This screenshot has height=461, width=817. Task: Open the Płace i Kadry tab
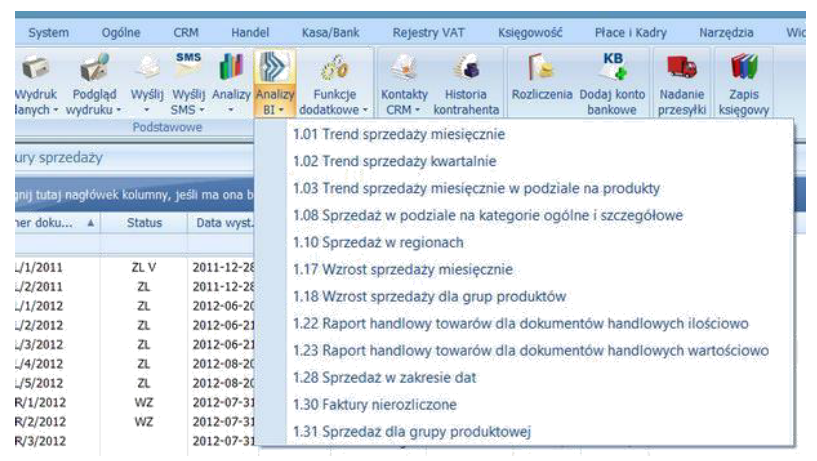(x=623, y=32)
